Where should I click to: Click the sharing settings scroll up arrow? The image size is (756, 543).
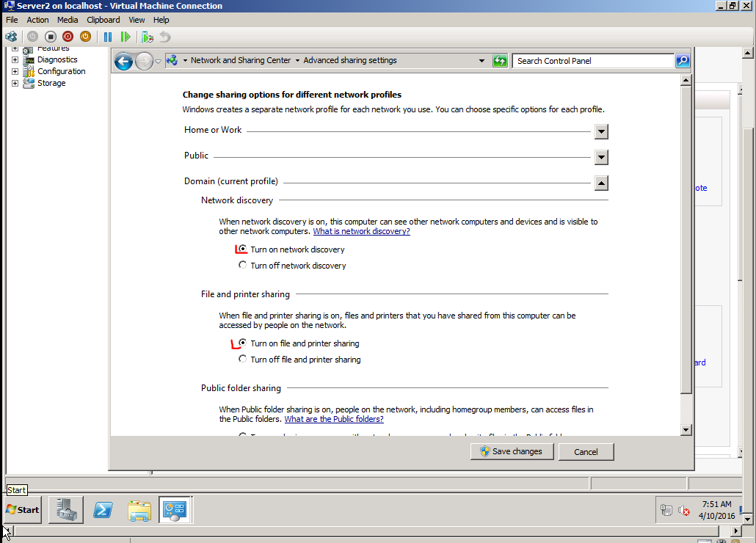[x=686, y=81]
